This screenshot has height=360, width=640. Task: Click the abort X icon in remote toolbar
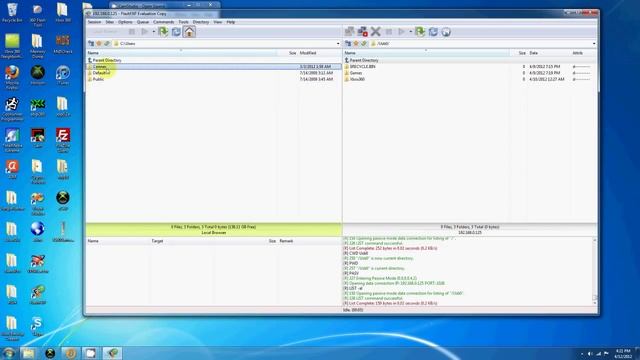[376, 32]
